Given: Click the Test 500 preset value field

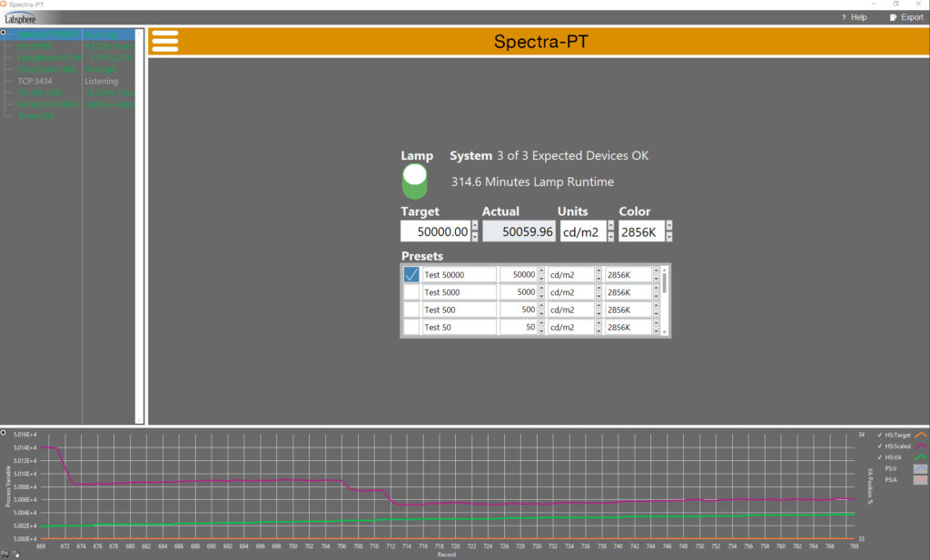Looking at the screenshot, I should point(519,309).
